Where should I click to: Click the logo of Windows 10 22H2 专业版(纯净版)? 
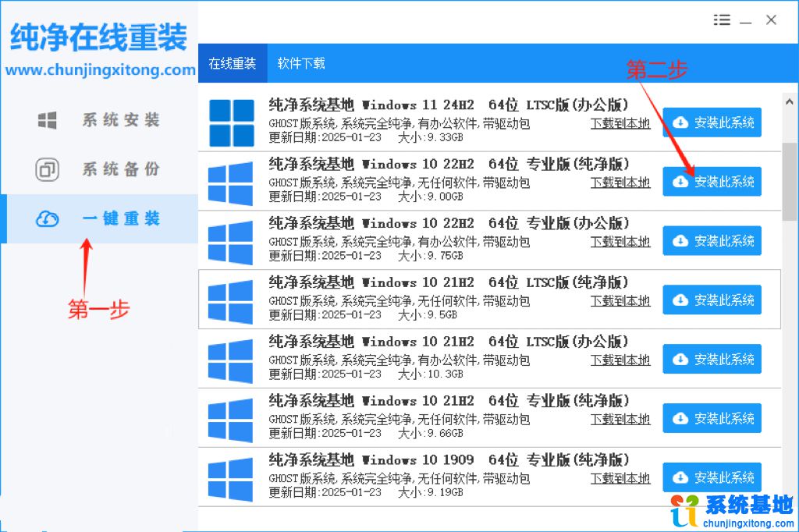[x=231, y=183]
